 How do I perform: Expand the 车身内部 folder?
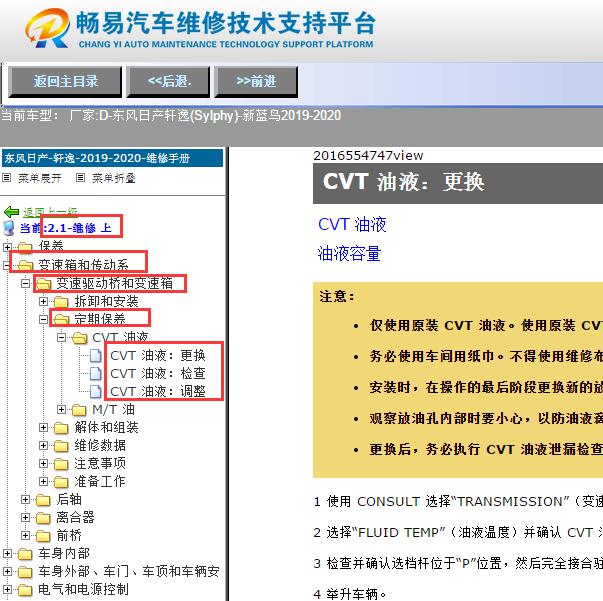pyautogui.click(x=7, y=553)
